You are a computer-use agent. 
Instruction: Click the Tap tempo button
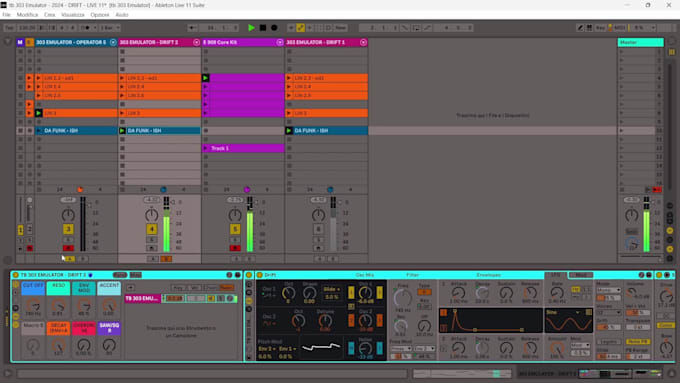[x=9, y=28]
